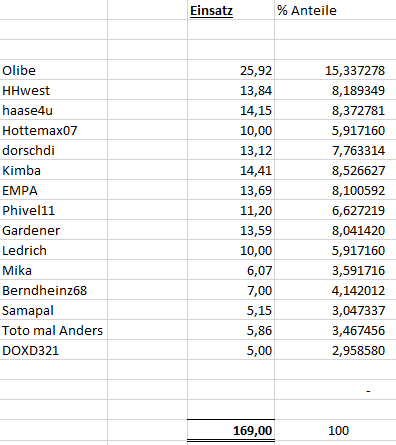This screenshot has width=396, height=445.
Task: Click the Hottemax07 name cell
Action: click(54, 130)
